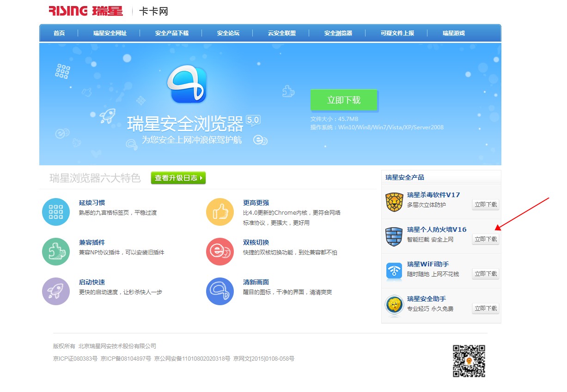Screen dimensions: 567x392
Task: Click the 卡卡网 header text
Action: click(154, 12)
